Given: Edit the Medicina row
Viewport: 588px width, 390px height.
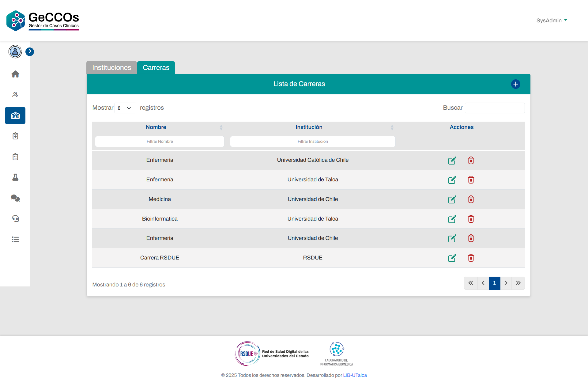Looking at the screenshot, I should [452, 199].
